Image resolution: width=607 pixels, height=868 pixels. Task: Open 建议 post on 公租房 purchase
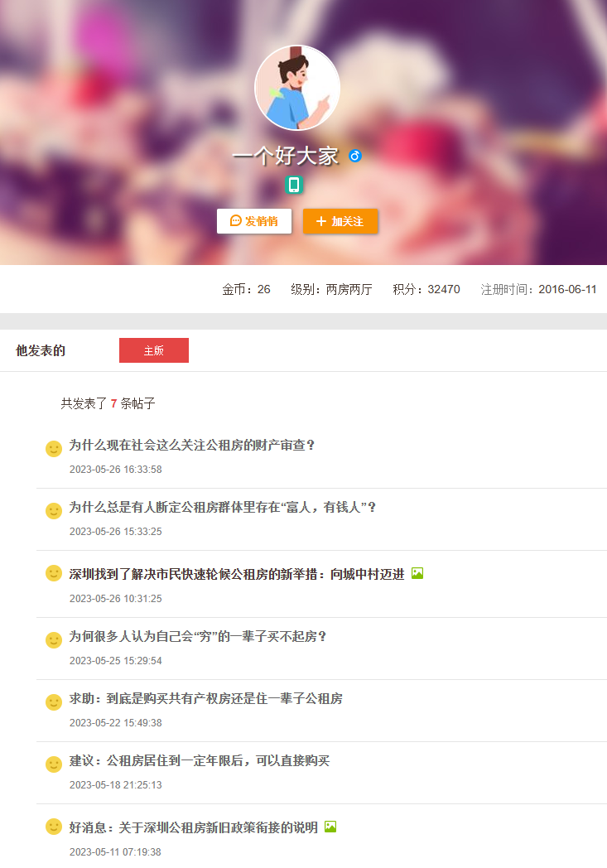point(200,760)
